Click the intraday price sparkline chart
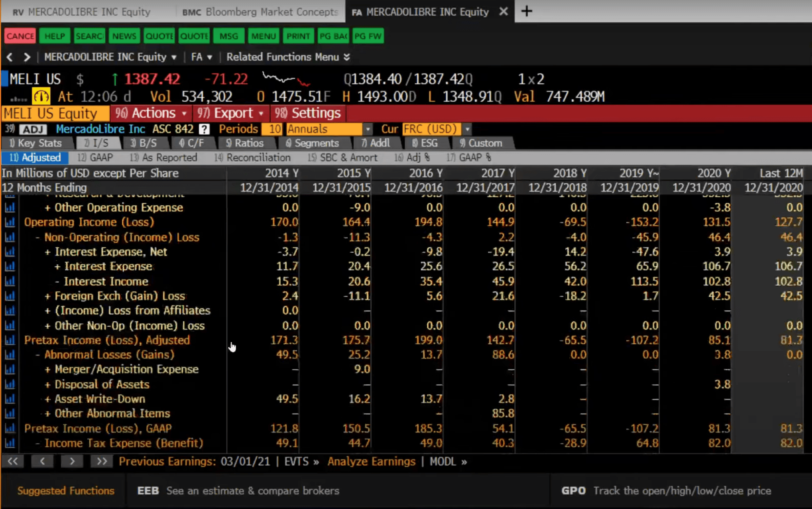This screenshot has height=509, width=812. (287, 79)
